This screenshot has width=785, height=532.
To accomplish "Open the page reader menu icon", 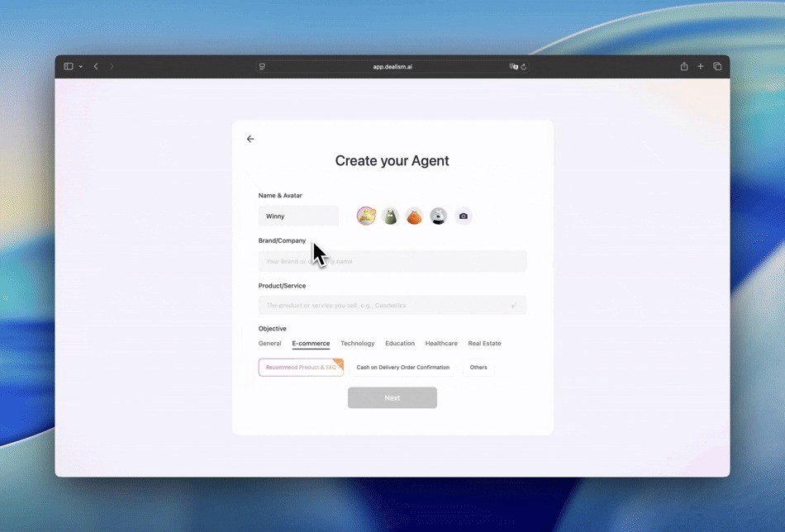I will pyautogui.click(x=262, y=67).
